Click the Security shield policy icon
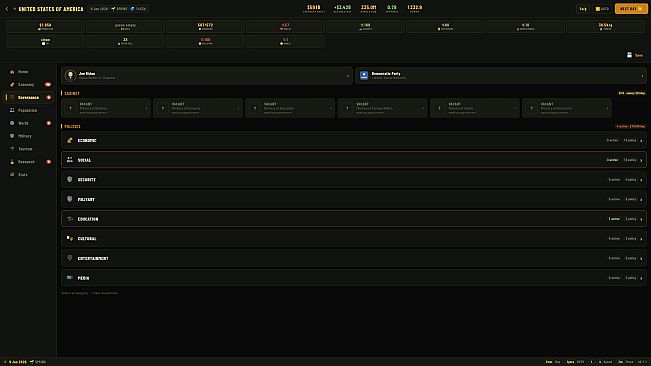 coord(70,179)
